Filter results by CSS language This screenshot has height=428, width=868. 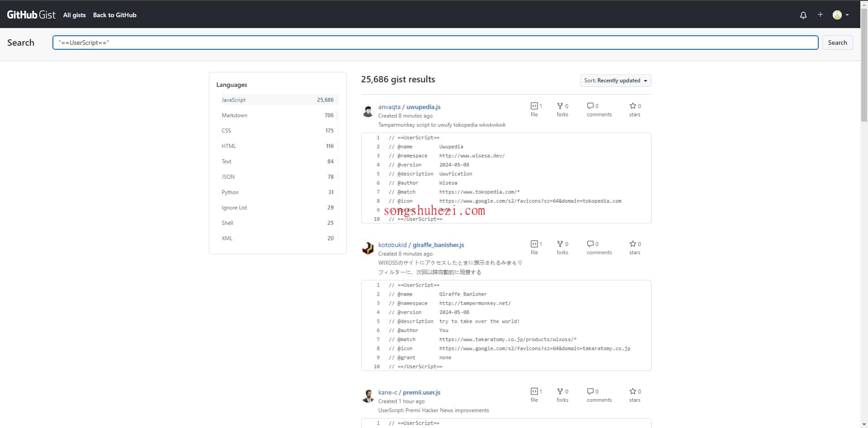tap(278, 131)
